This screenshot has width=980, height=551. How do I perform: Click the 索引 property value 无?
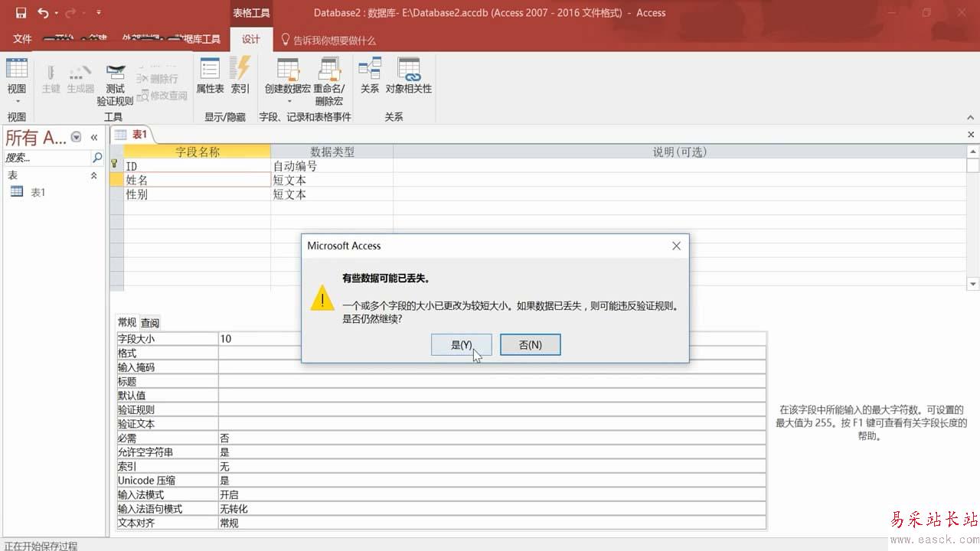492,466
